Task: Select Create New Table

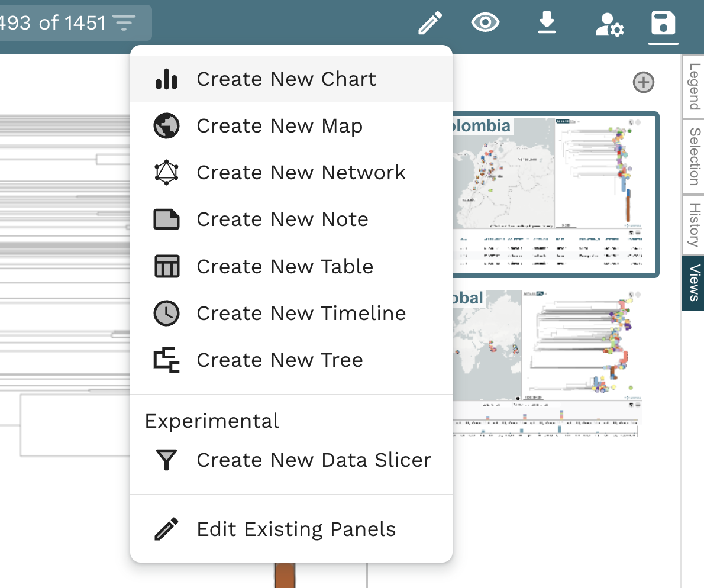Action: click(x=292, y=266)
